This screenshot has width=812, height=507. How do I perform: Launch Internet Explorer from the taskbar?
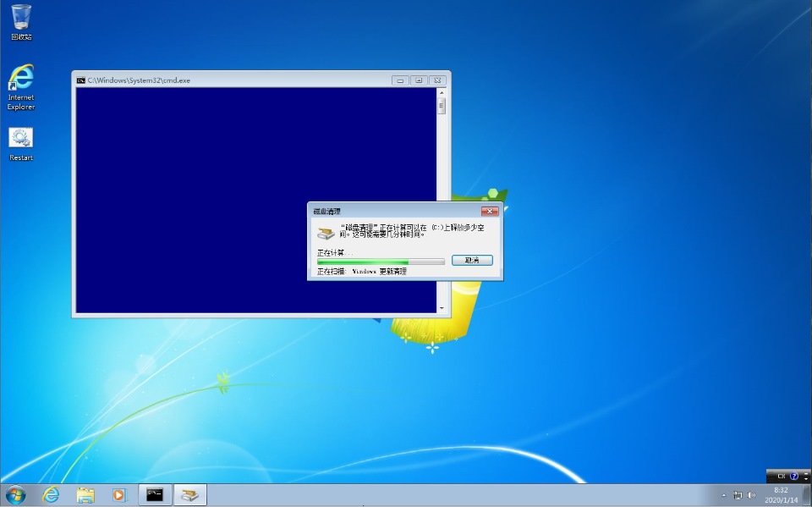coord(50,495)
